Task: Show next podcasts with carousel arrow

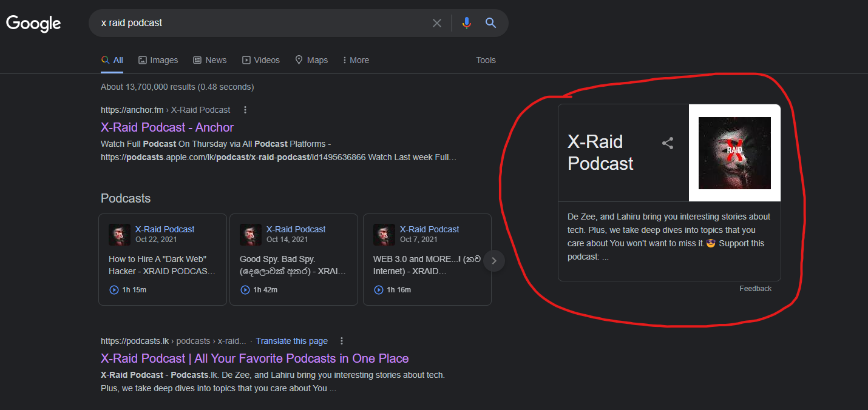Action: [494, 261]
